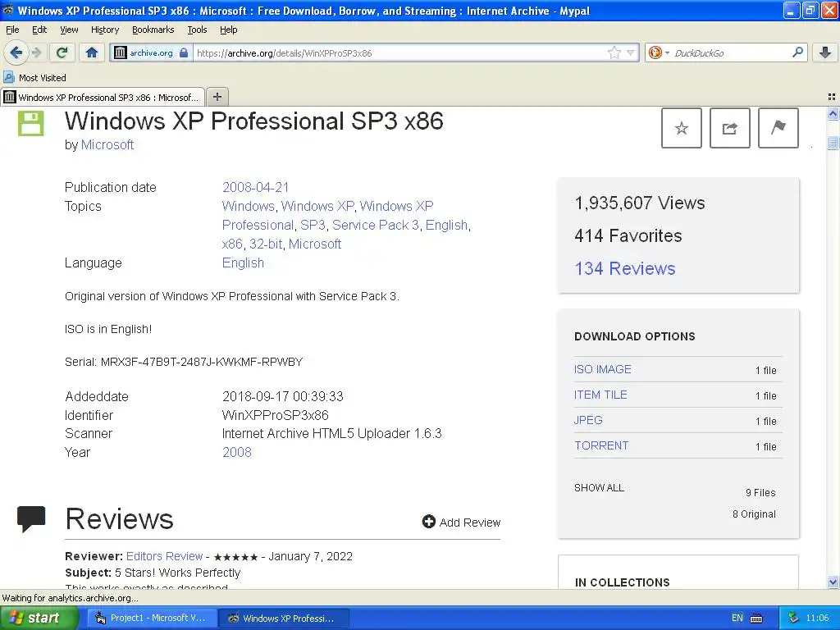This screenshot has height=630, width=840.
Task: Open the File menu
Action: [x=11, y=30]
